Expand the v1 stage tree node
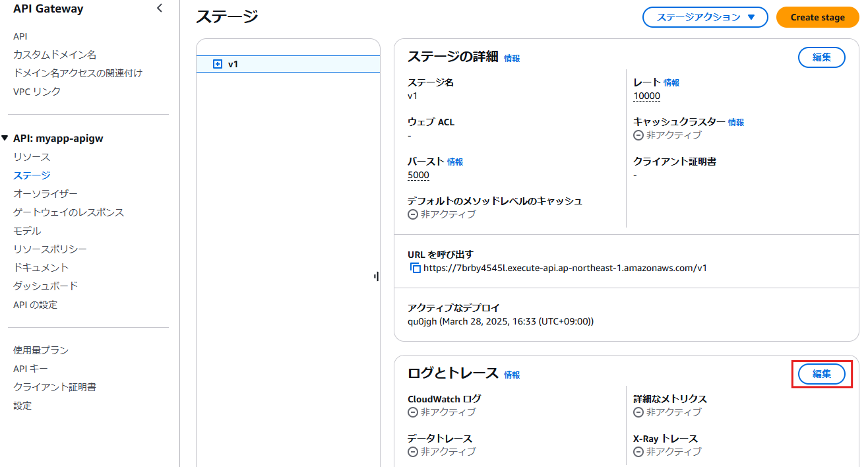 point(218,64)
